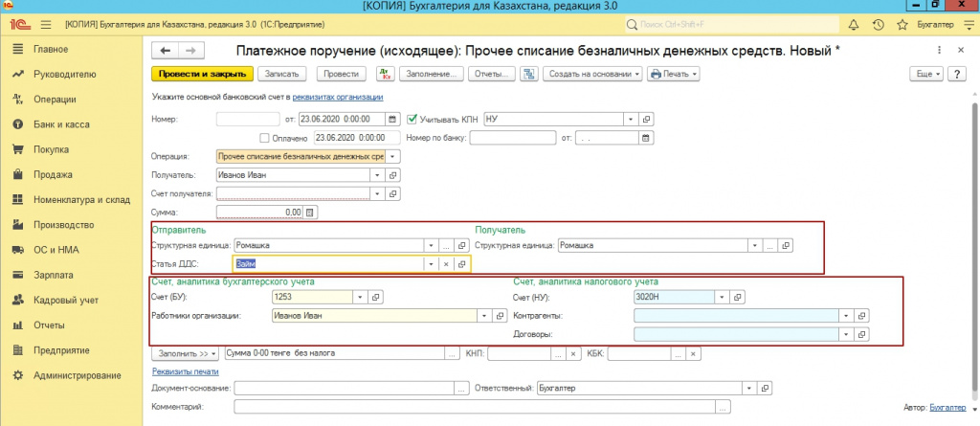Toggle the Учитывать КПН checkbox

(x=412, y=119)
